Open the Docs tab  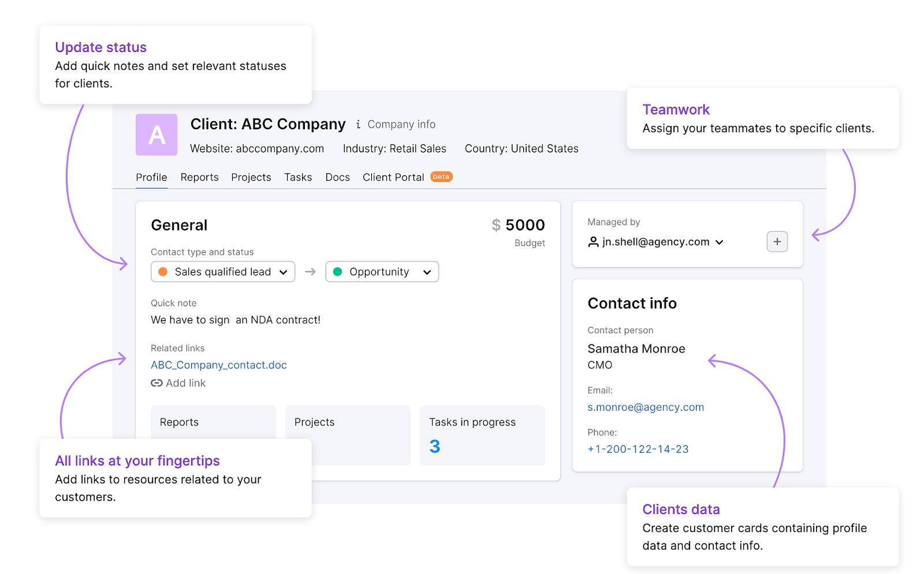click(x=337, y=177)
